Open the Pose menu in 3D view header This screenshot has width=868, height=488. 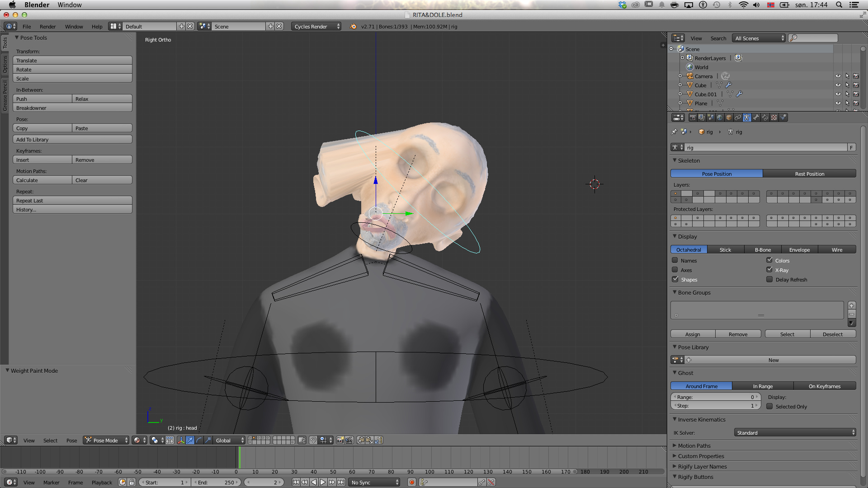[x=71, y=440]
